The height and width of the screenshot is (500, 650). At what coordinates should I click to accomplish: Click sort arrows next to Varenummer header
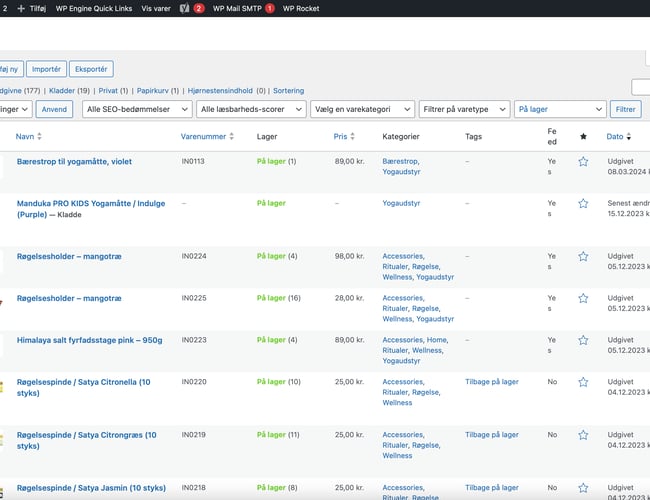[x=232, y=136]
